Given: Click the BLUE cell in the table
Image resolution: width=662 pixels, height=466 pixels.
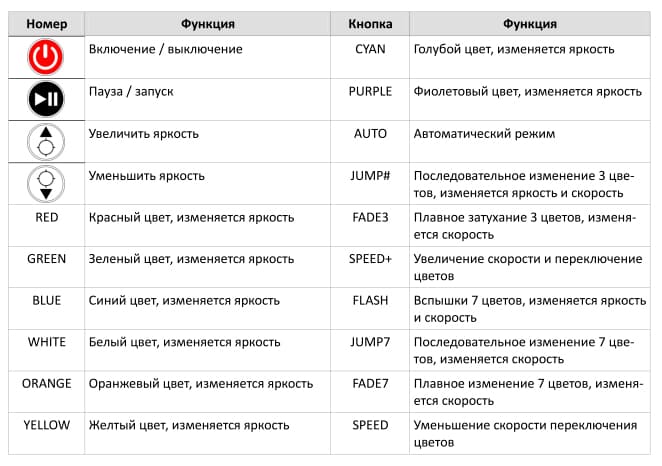Looking at the screenshot, I should tap(46, 301).
